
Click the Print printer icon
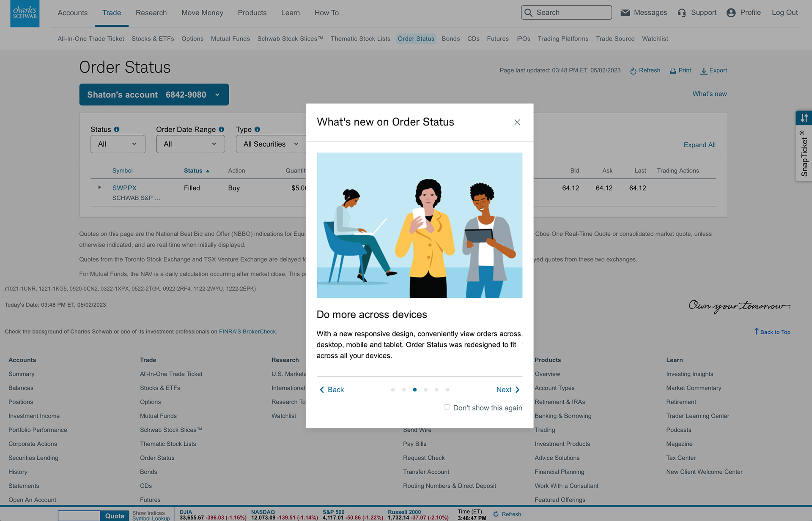673,71
